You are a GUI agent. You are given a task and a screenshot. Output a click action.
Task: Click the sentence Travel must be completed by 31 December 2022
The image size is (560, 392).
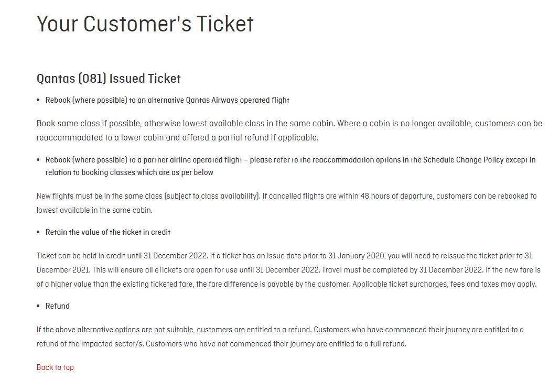pos(402,270)
